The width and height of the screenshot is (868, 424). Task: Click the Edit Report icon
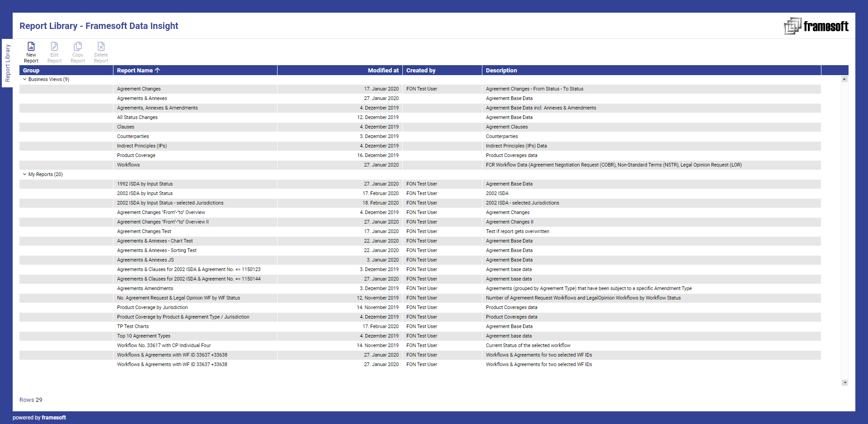54,47
